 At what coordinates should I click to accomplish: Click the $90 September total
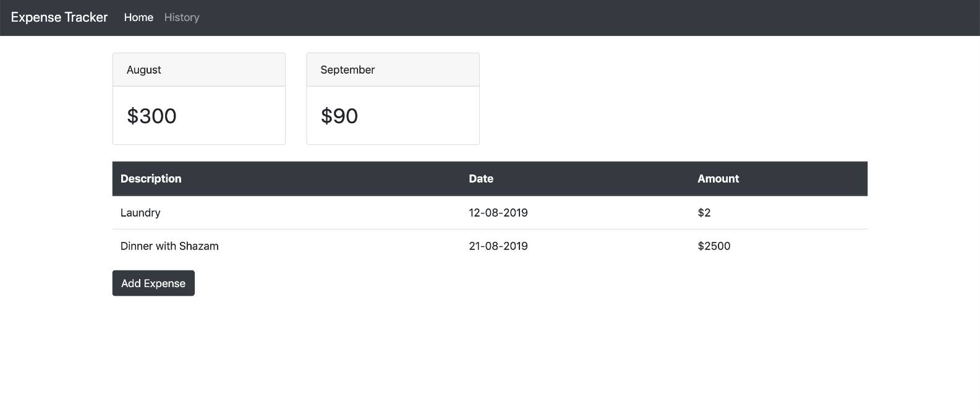339,116
